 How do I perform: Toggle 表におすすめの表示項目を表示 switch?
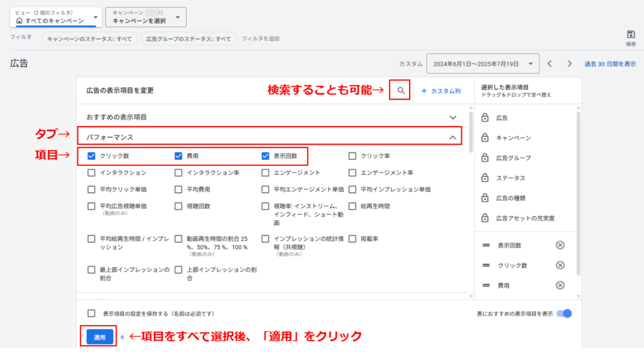tap(563, 313)
